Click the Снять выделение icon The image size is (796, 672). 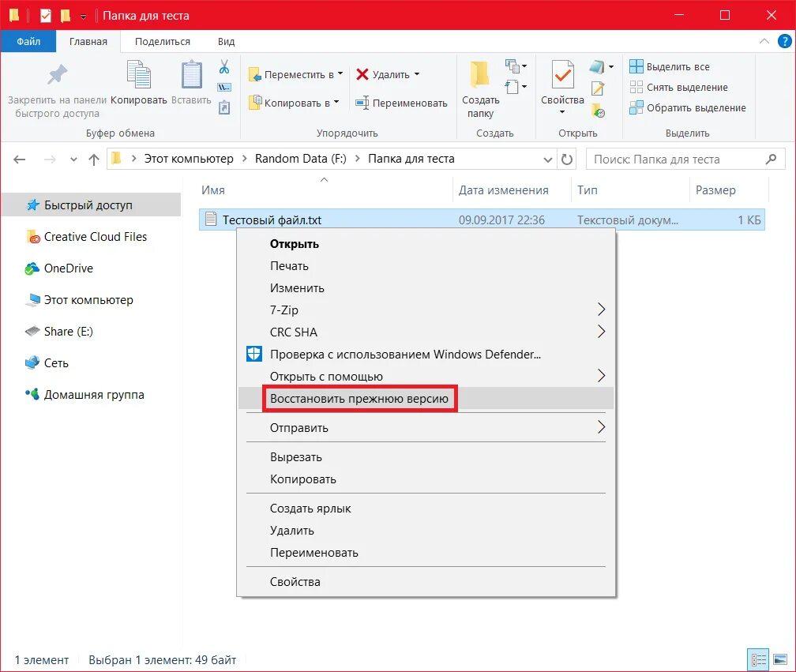click(636, 88)
